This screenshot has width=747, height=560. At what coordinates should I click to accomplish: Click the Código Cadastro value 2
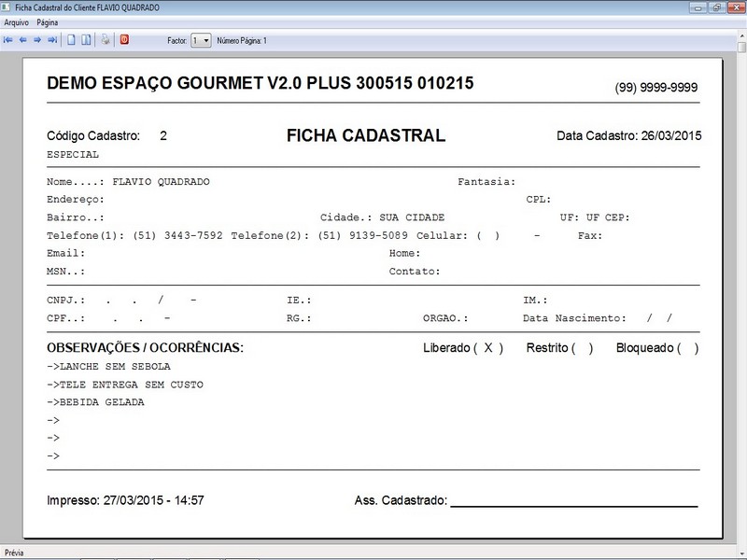(163, 136)
